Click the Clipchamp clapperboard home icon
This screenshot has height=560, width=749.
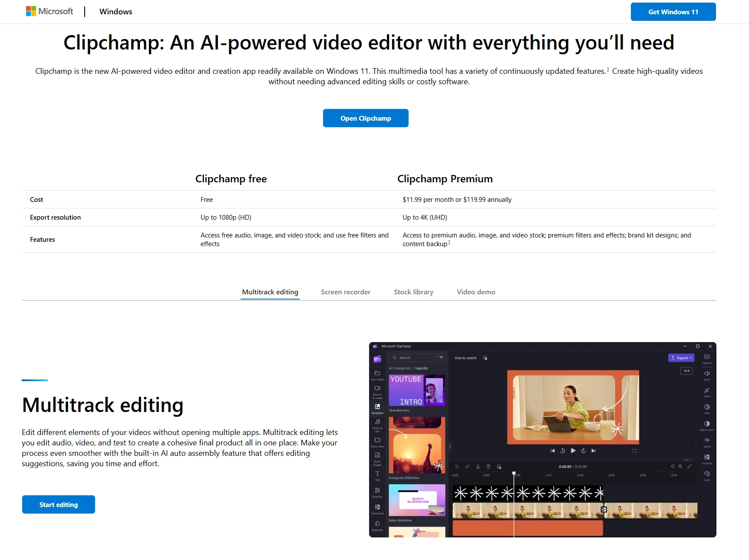click(377, 359)
